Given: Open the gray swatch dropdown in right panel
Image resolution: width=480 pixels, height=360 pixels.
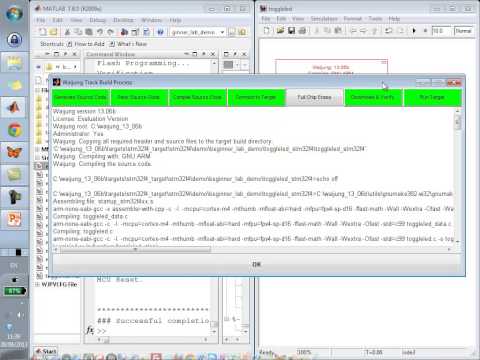Looking at the screenshot, I should click(237, 65).
